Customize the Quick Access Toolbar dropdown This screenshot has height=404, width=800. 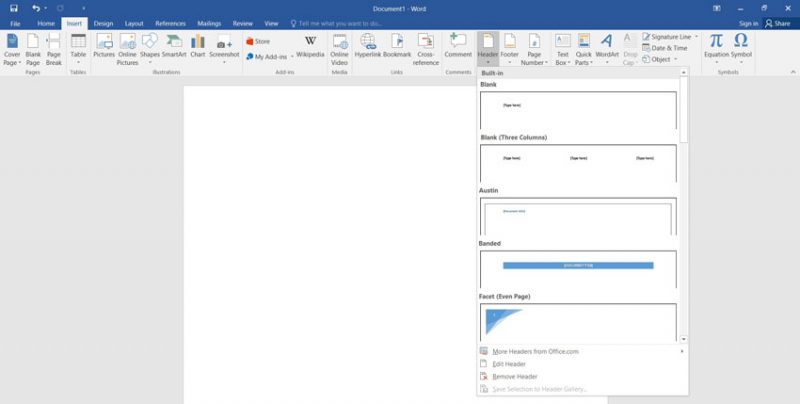coord(83,8)
